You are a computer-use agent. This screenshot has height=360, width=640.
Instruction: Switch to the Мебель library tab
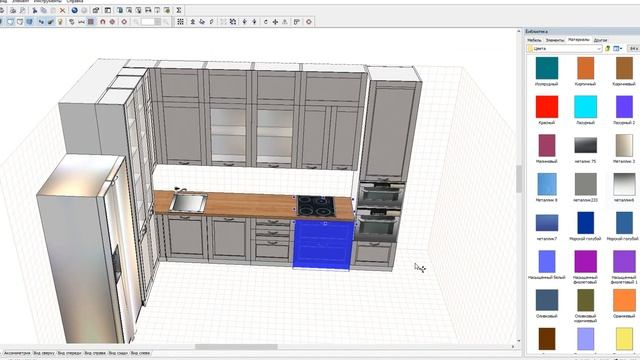[534, 40]
